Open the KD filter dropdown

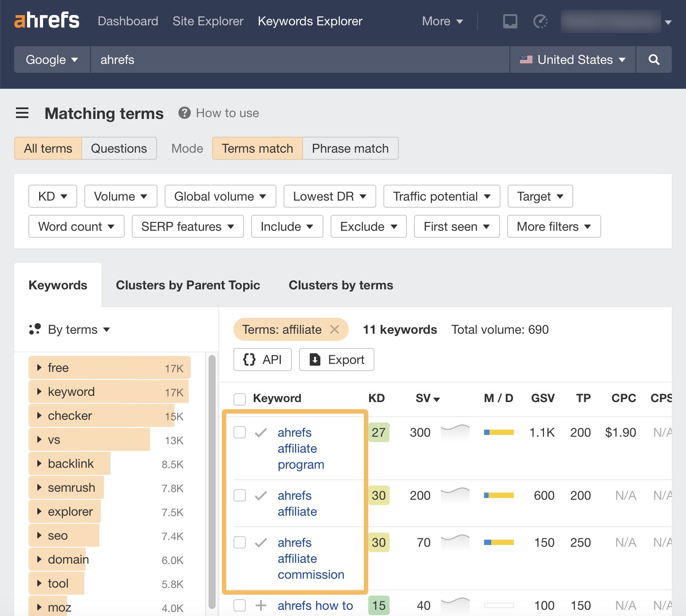(52, 196)
